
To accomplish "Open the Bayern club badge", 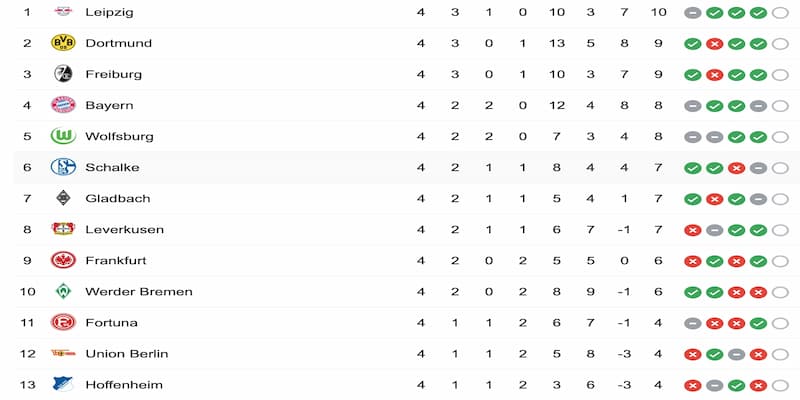I will pyautogui.click(x=63, y=105).
